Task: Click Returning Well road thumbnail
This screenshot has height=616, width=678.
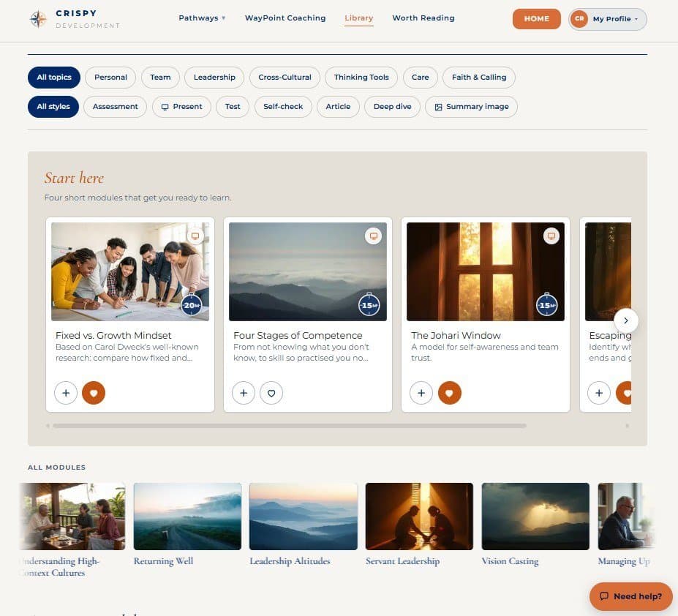Action: (x=188, y=517)
